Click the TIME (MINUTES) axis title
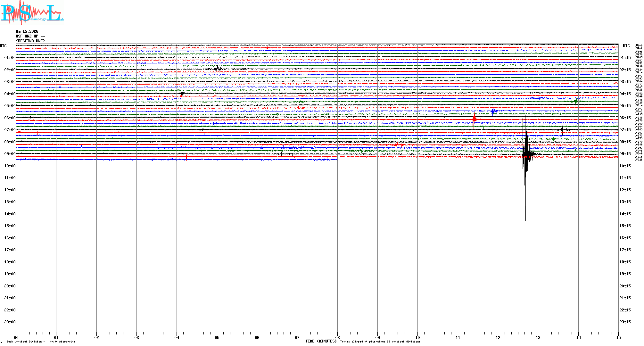This screenshot has height=346, width=644. tap(321, 341)
